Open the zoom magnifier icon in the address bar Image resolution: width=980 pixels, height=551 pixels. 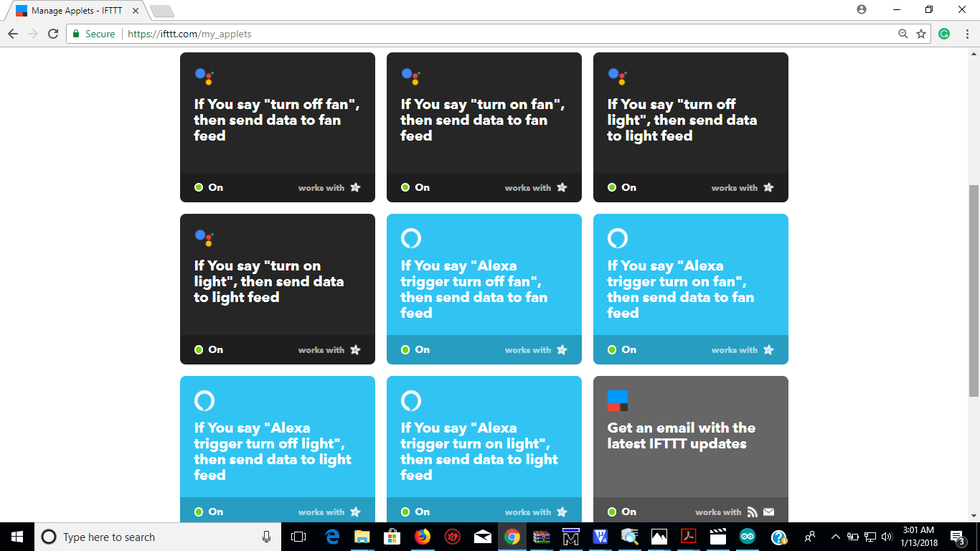pyautogui.click(x=903, y=34)
